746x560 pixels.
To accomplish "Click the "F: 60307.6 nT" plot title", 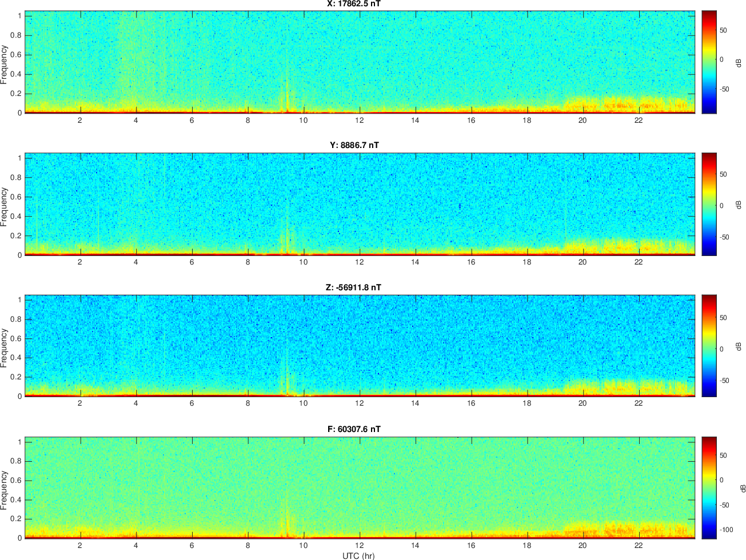I will click(354, 429).
